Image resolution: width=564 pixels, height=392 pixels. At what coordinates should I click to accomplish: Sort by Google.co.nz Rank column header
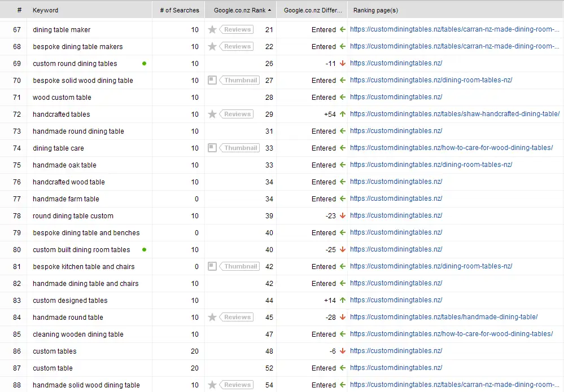click(x=239, y=10)
